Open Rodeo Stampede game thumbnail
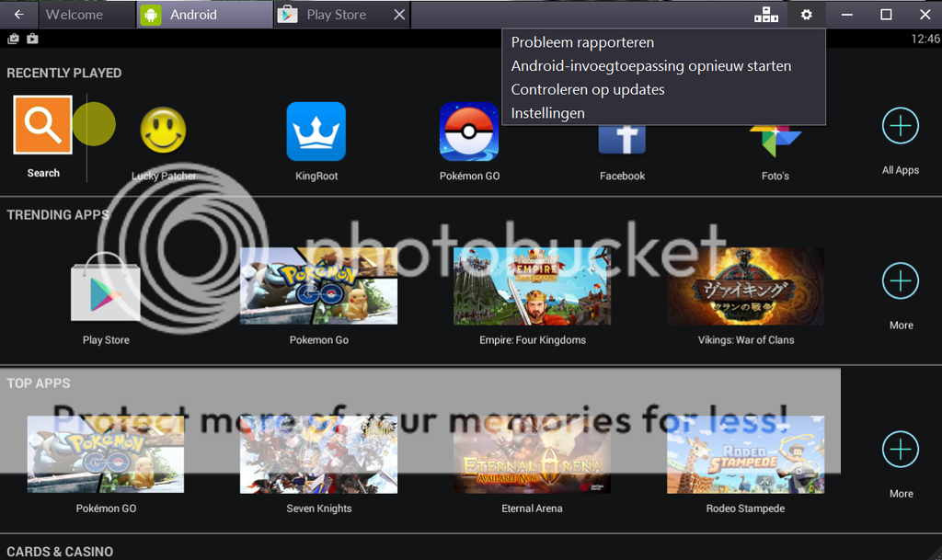 point(745,454)
